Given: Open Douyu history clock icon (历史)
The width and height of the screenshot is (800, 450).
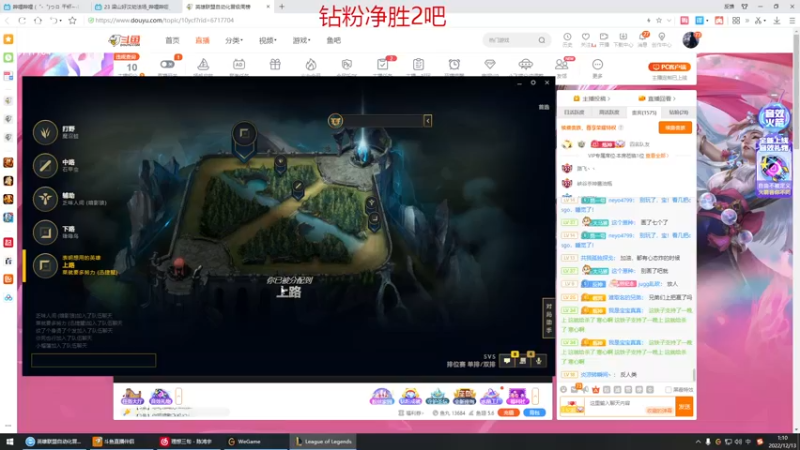Looking at the screenshot, I should click(x=567, y=39).
